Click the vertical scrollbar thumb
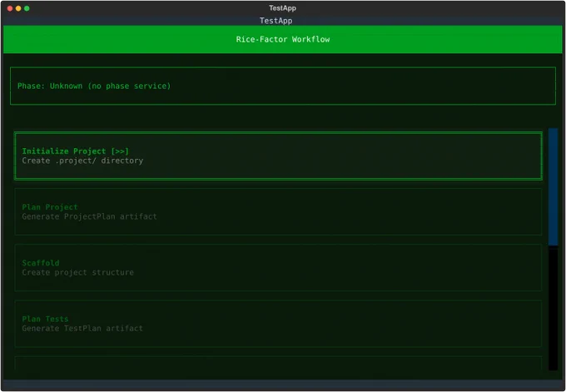 click(x=553, y=187)
